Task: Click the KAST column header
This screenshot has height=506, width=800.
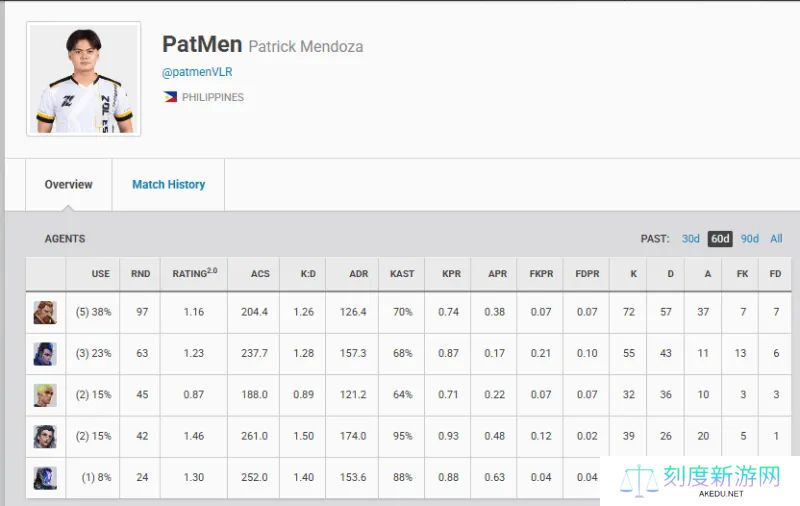Action: [402, 273]
